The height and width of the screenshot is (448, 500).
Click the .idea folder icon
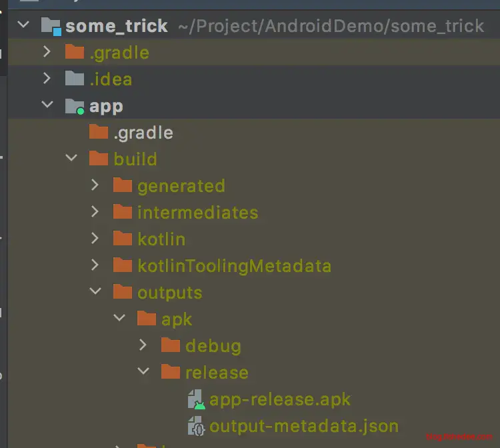(74, 79)
